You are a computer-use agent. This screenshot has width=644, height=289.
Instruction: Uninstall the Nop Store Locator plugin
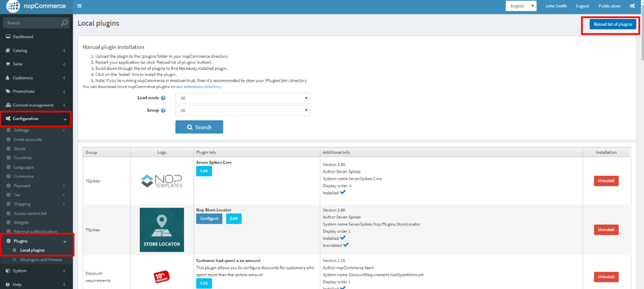pyautogui.click(x=606, y=230)
